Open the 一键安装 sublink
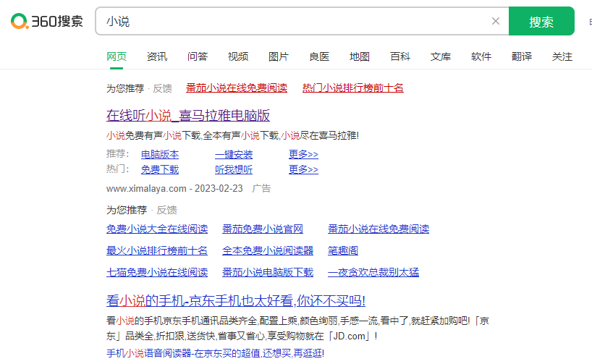This screenshot has width=592, height=364. [234, 154]
